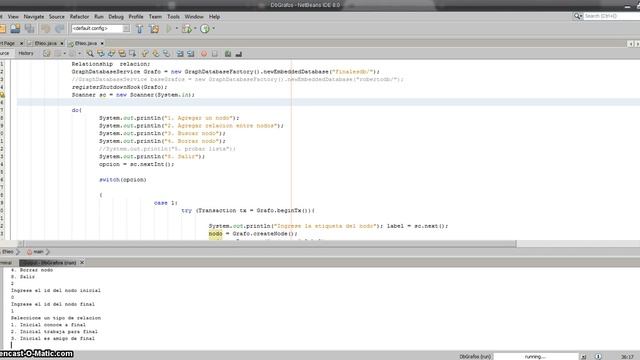Screen dimensions: 640x360
Task: Click the editor horizontal scrollbar
Action: click(x=271, y=243)
